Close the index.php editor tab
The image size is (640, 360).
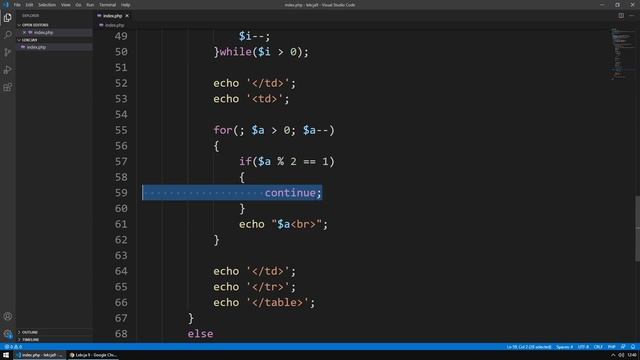click(x=127, y=16)
